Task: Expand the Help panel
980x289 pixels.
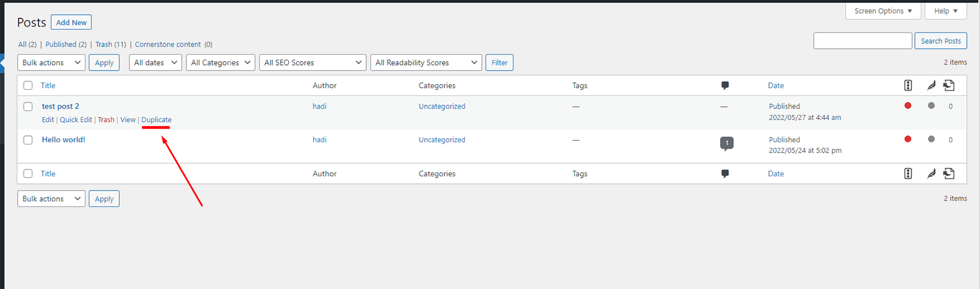Action: (x=946, y=11)
